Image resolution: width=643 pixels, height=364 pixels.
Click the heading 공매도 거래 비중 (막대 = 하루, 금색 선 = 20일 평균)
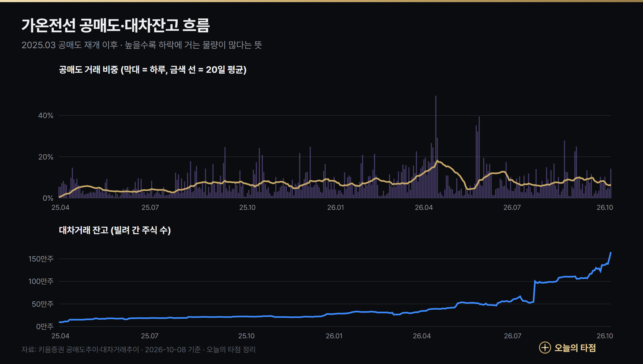pyautogui.click(x=153, y=70)
